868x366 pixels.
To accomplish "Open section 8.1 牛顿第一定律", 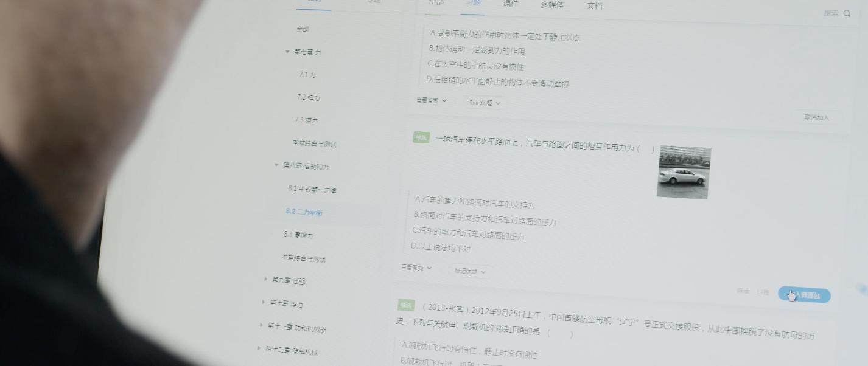I will pyautogui.click(x=312, y=189).
